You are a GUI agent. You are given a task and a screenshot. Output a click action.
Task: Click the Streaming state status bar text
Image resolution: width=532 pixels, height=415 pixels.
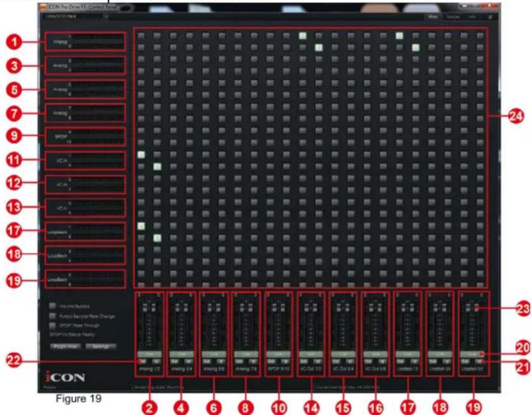(x=159, y=387)
